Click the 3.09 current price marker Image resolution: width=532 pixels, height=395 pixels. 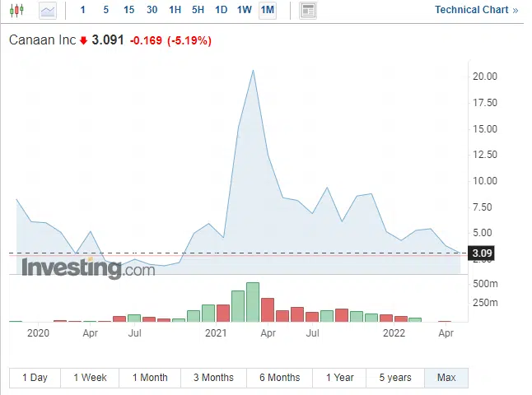pyautogui.click(x=482, y=253)
